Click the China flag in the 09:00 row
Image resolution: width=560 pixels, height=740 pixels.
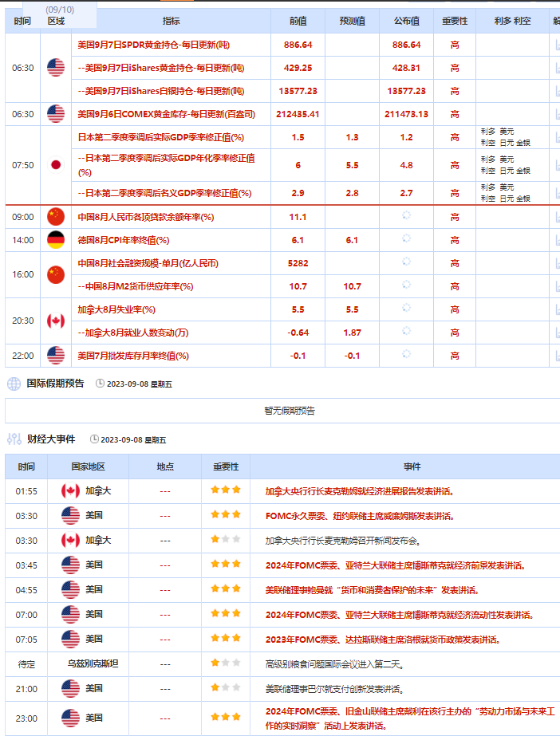tap(55, 216)
